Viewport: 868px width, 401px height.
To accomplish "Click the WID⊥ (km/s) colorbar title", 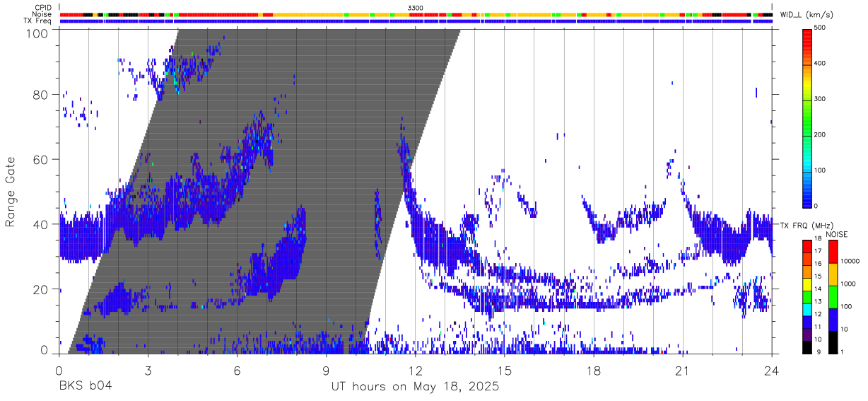I will [x=808, y=14].
